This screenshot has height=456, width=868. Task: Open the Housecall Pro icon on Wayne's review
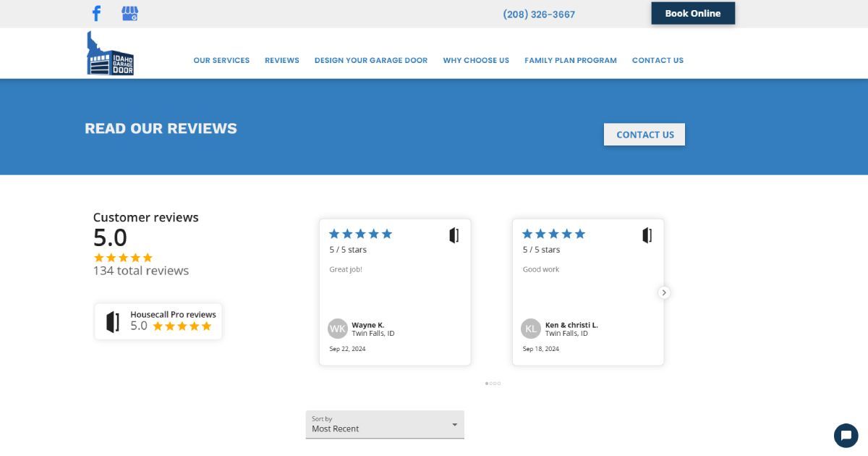[x=454, y=235]
